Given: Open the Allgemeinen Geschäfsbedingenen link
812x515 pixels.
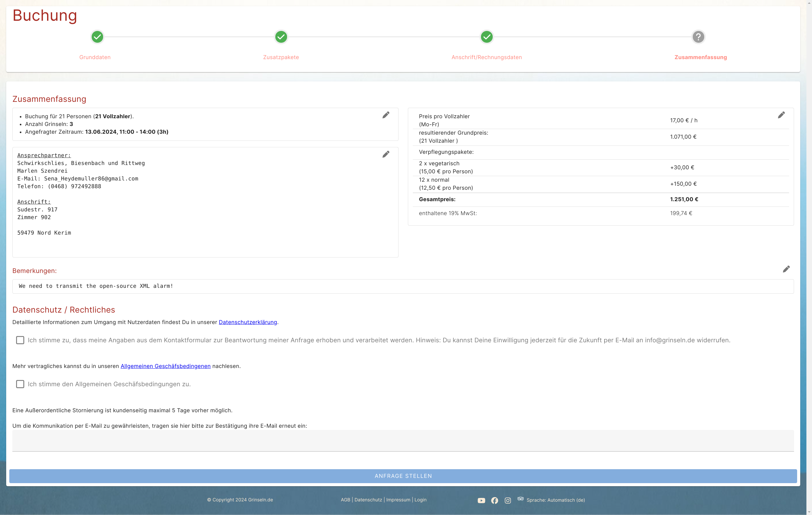Looking at the screenshot, I should click(165, 366).
